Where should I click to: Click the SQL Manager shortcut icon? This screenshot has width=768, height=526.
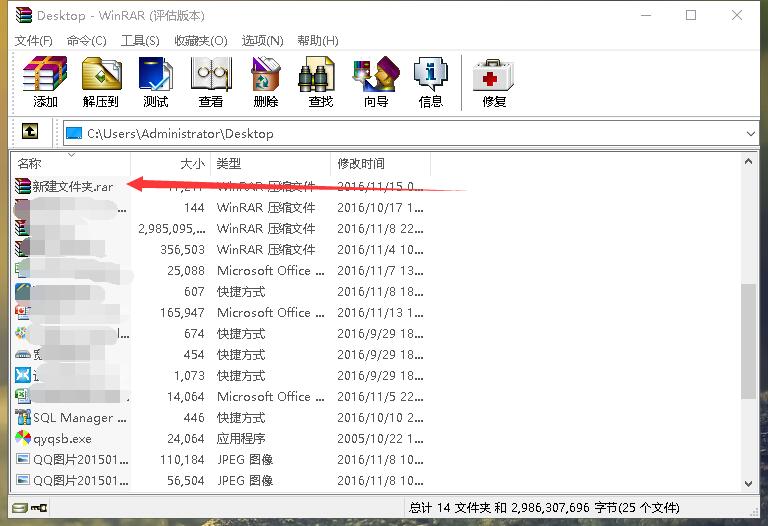coord(23,417)
